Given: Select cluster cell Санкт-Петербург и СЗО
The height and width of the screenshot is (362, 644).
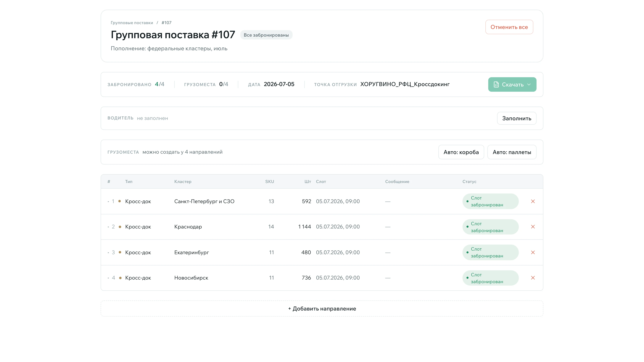Looking at the screenshot, I should 204,201.
